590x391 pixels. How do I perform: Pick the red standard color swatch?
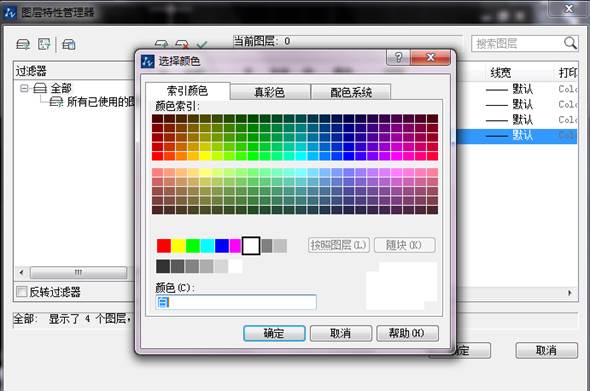(x=164, y=246)
